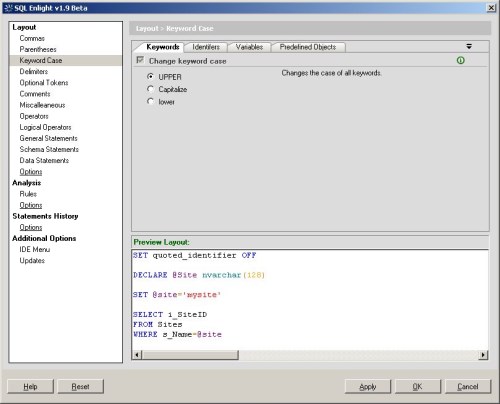Click the description text Changes the case of all keywords

pyautogui.click(x=331, y=73)
